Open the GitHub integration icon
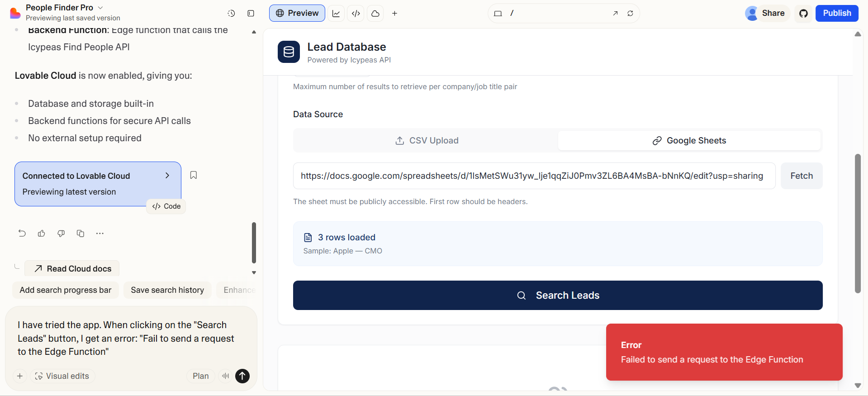 pos(804,14)
